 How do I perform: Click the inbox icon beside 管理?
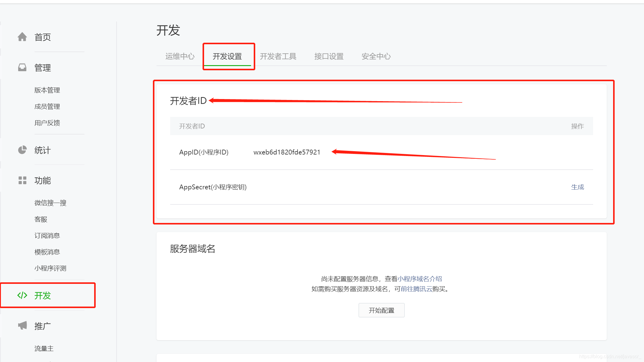(22, 67)
